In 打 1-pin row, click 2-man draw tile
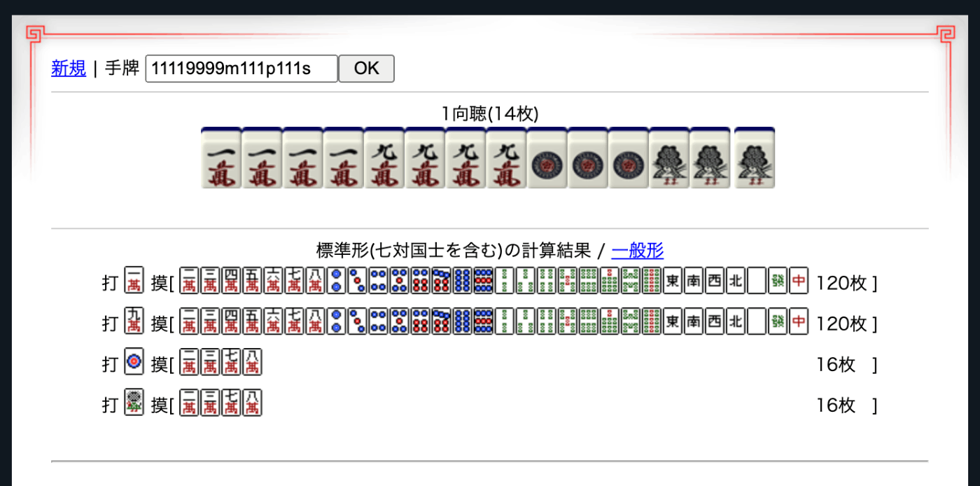Viewport: 980px width, 486px height. (189, 361)
